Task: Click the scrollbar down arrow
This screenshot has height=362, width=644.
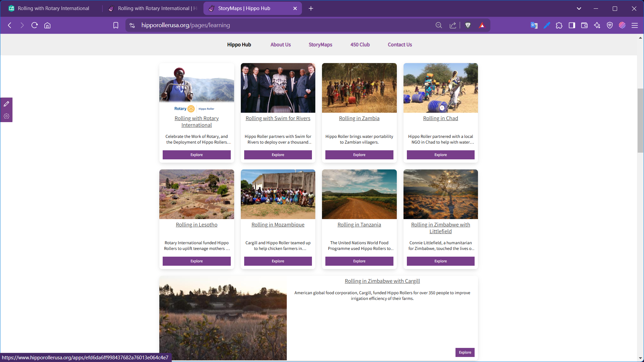Action: (x=640, y=358)
